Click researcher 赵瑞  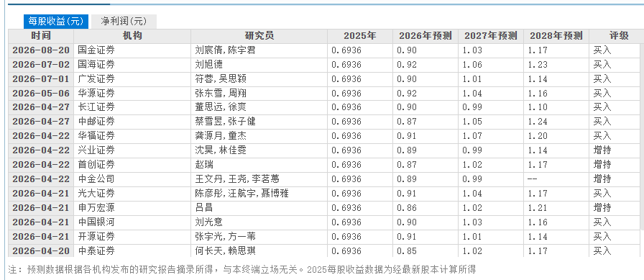[x=205, y=166]
